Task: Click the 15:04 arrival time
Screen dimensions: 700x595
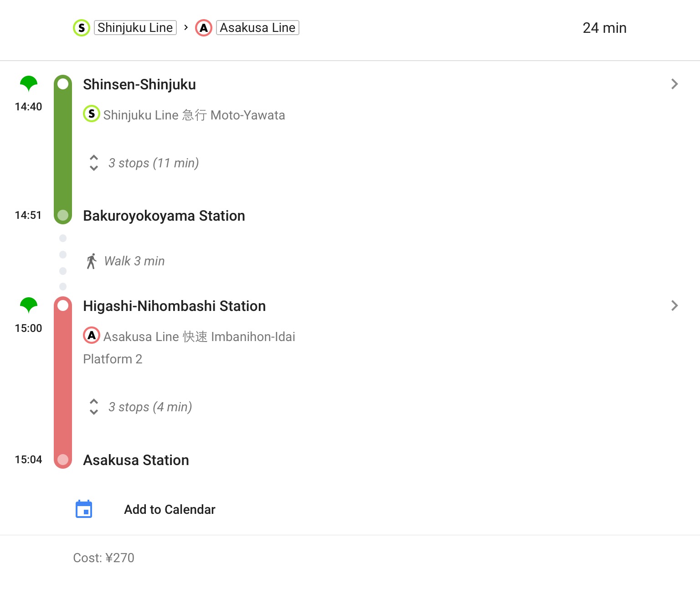Action: click(28, 460)
